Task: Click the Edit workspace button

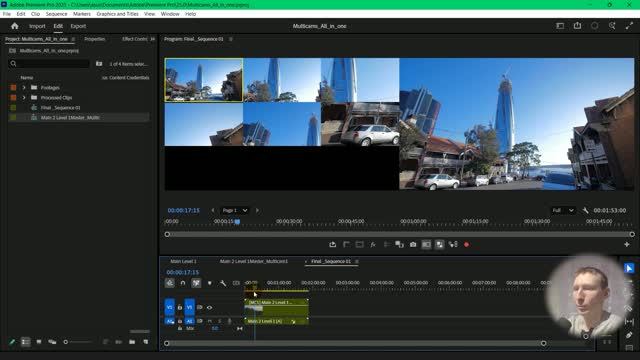Action: tap(58, 26)
